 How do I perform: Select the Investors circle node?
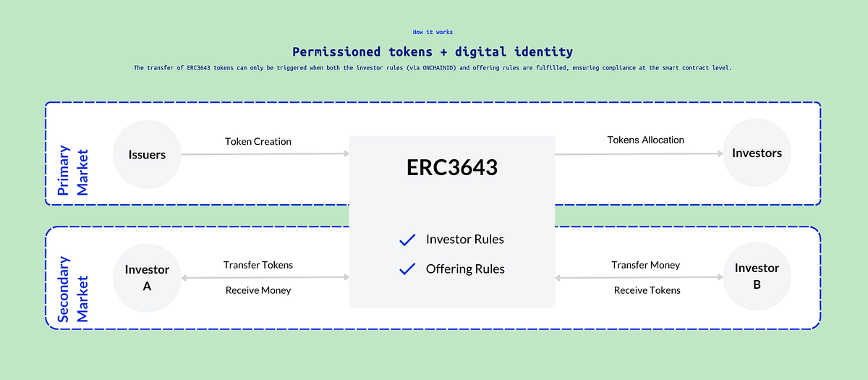pos(757,153)
